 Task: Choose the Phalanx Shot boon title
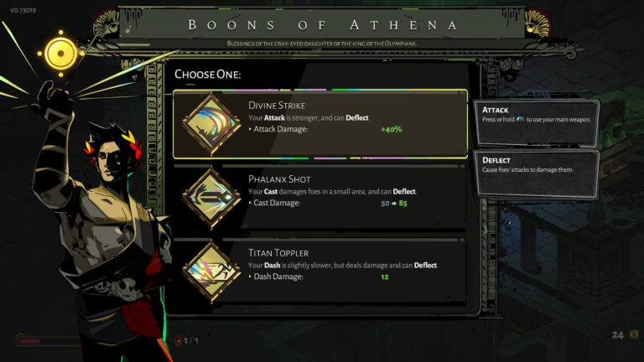click(x=279, y=179)
